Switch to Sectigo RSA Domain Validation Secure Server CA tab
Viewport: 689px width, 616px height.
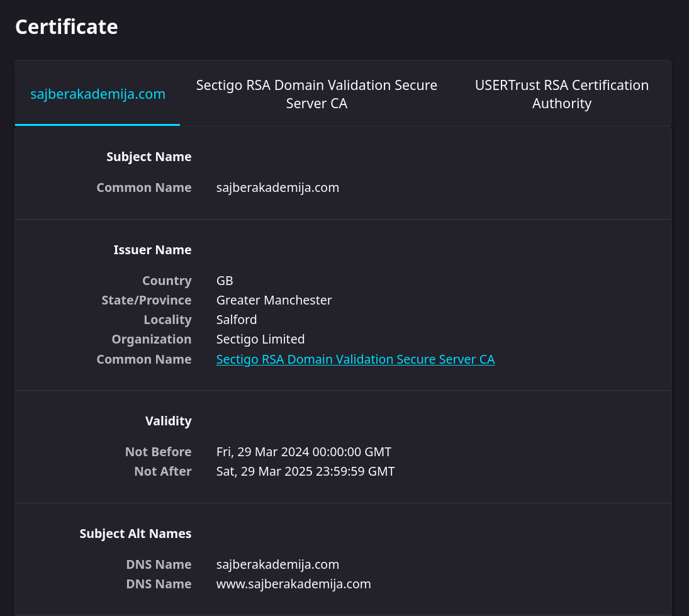click(x=316, y=94)
